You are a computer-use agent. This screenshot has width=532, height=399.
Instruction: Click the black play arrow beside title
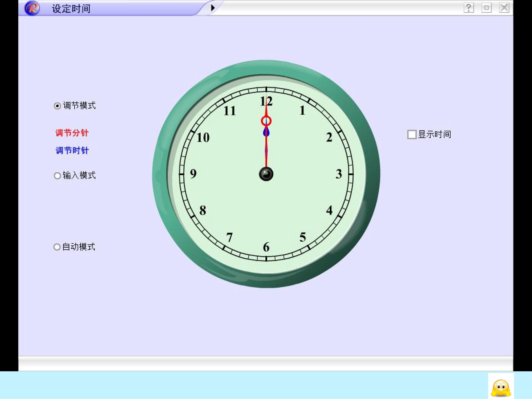click(x=213, y=8)
